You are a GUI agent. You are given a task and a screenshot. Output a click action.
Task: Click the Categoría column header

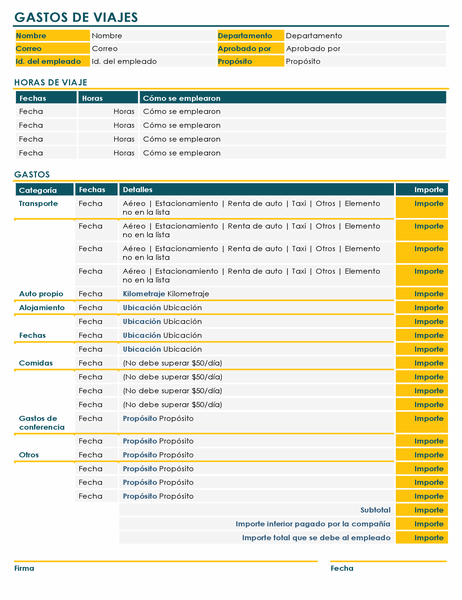pyautogui.click(x=44, y=190)
